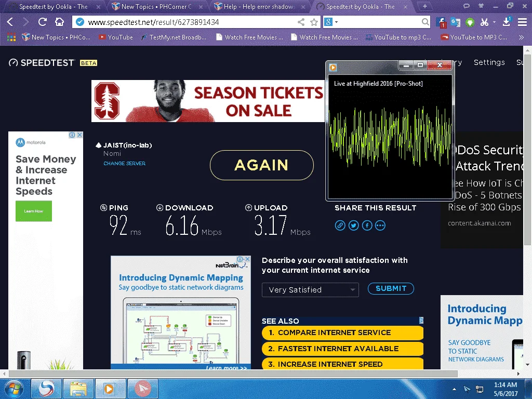Open Settings in the Speedtest header
The image size is (532, 399).
click(x=489, y=62)
